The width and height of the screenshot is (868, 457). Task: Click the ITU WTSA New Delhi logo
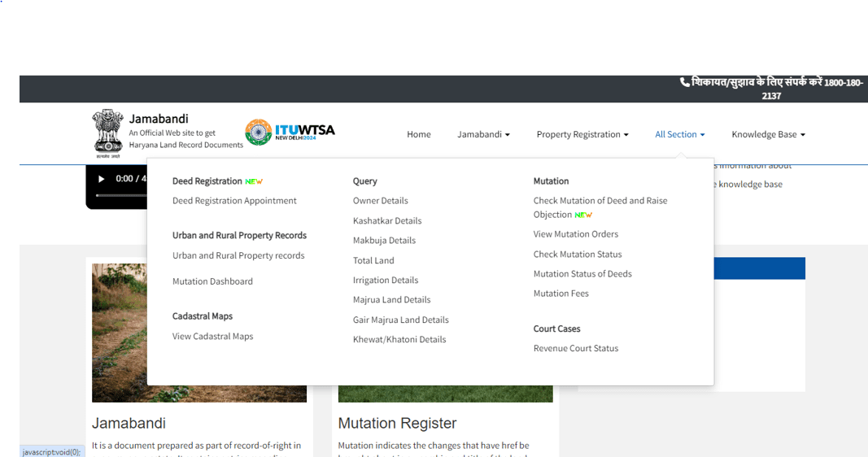tap(290, 133)
